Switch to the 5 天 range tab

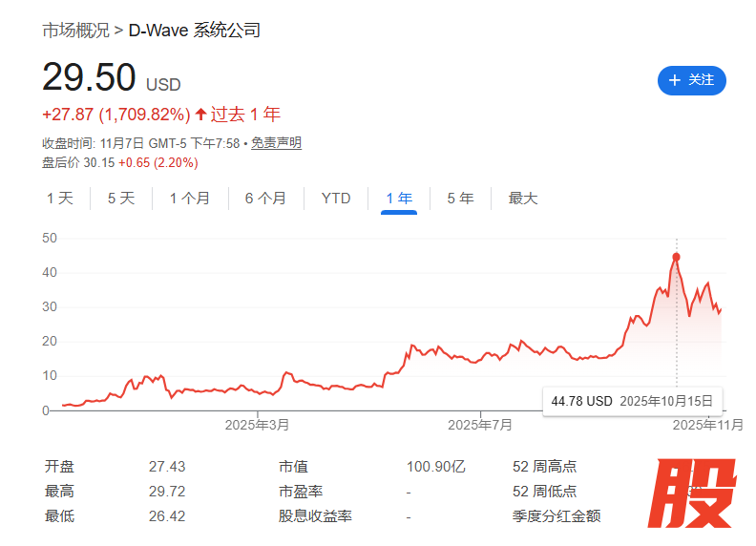[121, 199]
